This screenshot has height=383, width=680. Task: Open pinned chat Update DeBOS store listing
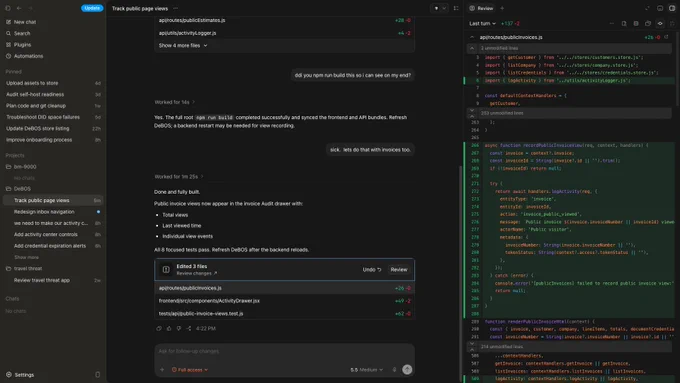tap(53, 128)
